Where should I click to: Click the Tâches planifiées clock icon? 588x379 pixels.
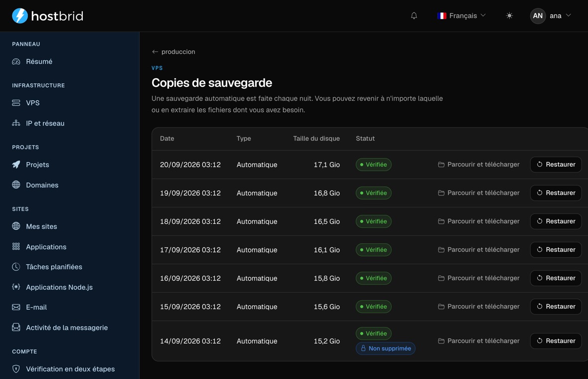click(16, 267)
